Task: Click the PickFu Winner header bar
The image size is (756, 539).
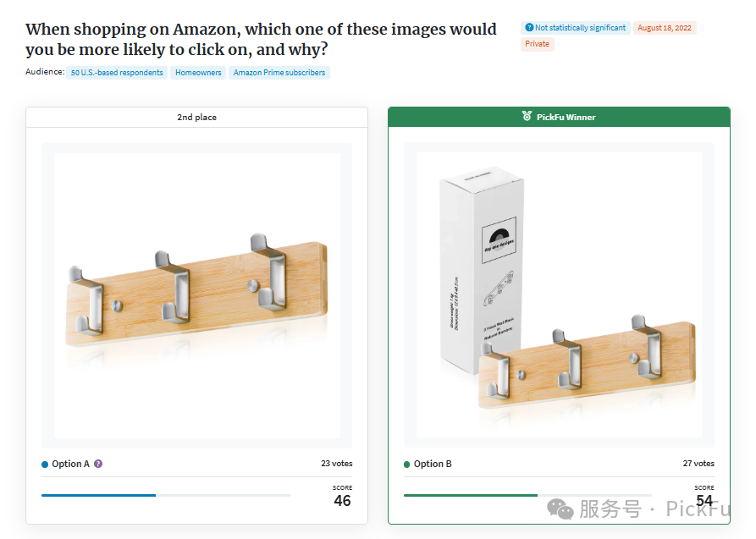Action: tap(559, 117)
